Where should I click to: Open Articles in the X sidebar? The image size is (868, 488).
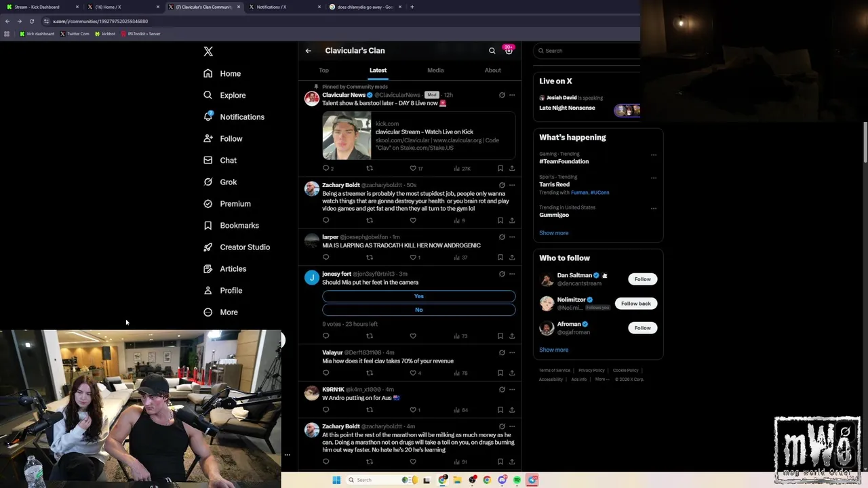pos(224,268)
